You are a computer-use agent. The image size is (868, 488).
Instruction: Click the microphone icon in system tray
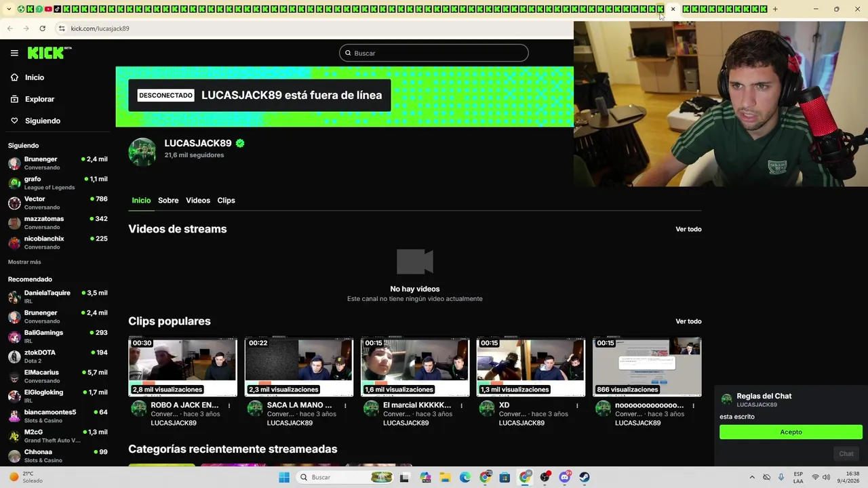click(x=781, y=477)
